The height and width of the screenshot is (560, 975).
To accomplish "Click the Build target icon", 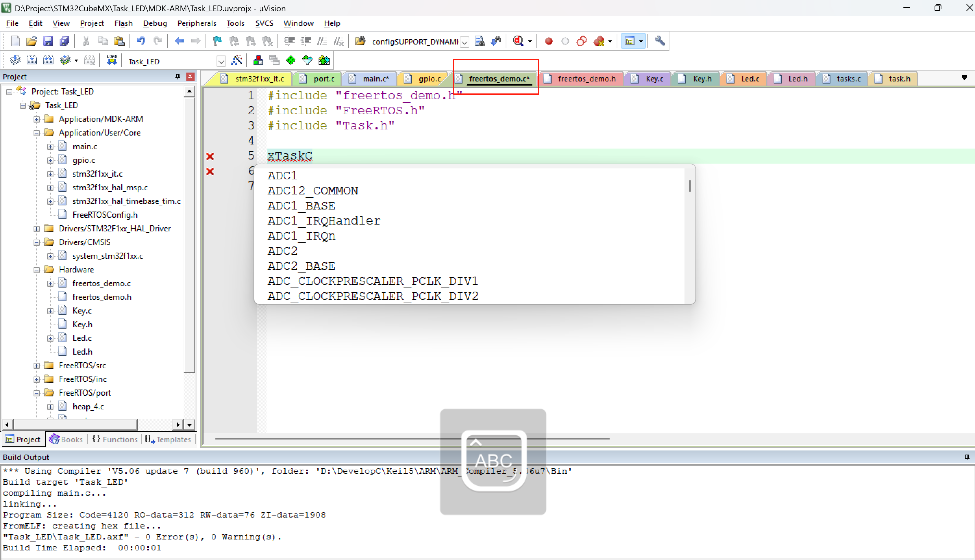I will pyautogui.click(x=32, y=60).
